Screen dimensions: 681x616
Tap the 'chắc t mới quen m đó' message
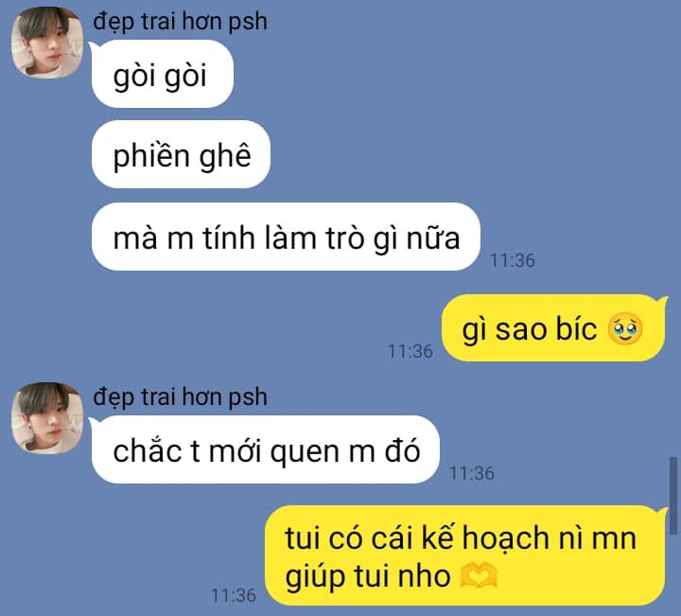(x=266, y=449)
